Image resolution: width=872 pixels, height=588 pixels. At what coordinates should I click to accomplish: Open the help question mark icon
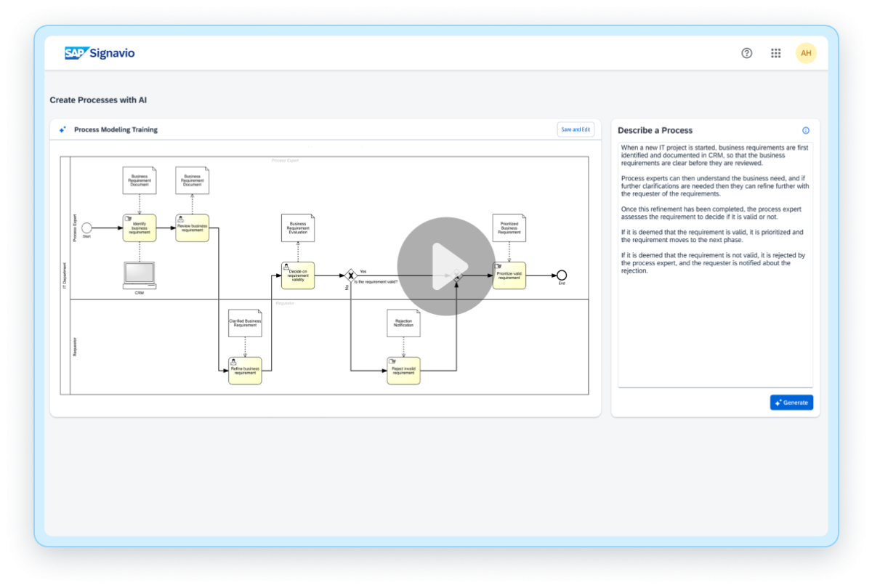(x=746, y=52)
